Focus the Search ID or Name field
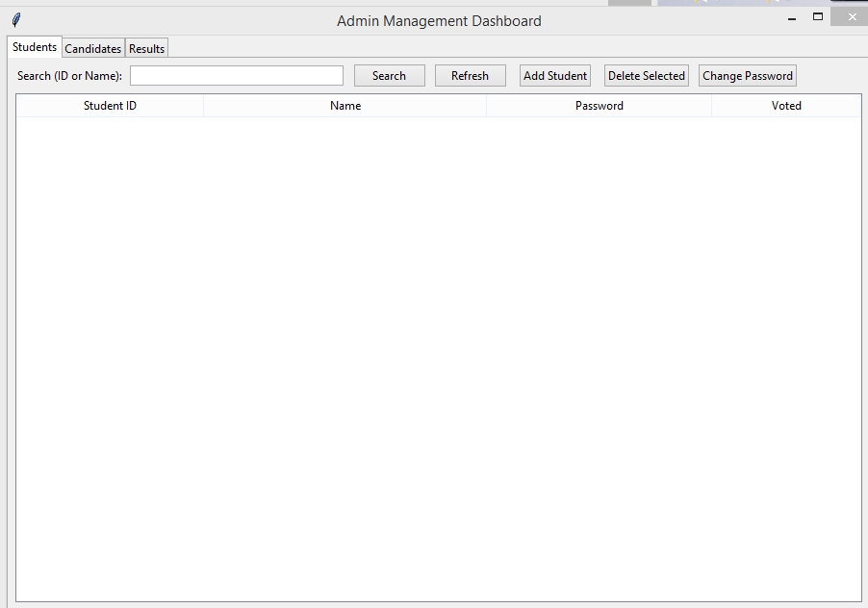This screenshot has height=608, width=868. [x=237, y=76]
